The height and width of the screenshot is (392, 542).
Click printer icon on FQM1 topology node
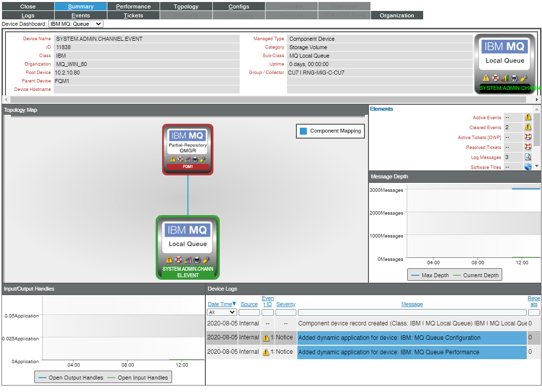click(195, 159)
